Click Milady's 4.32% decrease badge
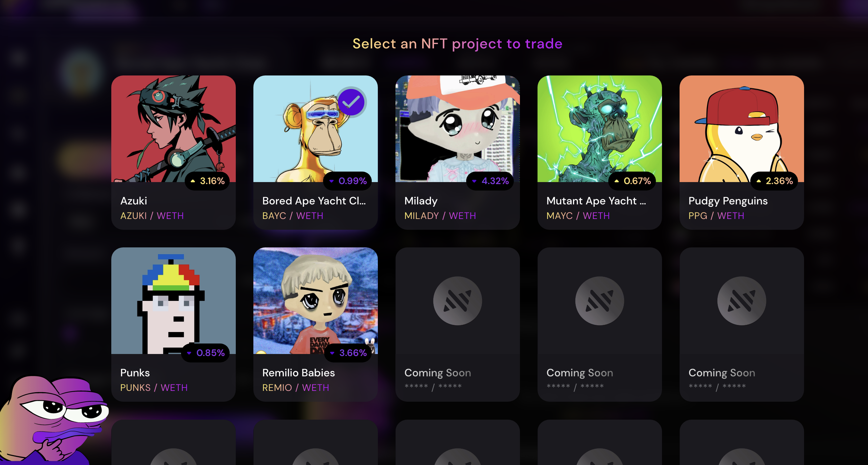868x465 pixels. [x=490, y=181]
